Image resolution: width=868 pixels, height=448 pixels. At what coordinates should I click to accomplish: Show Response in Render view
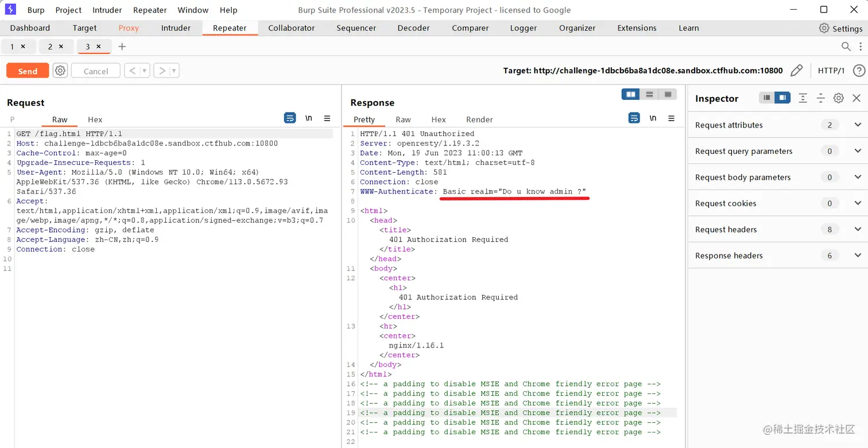[479, 119]
